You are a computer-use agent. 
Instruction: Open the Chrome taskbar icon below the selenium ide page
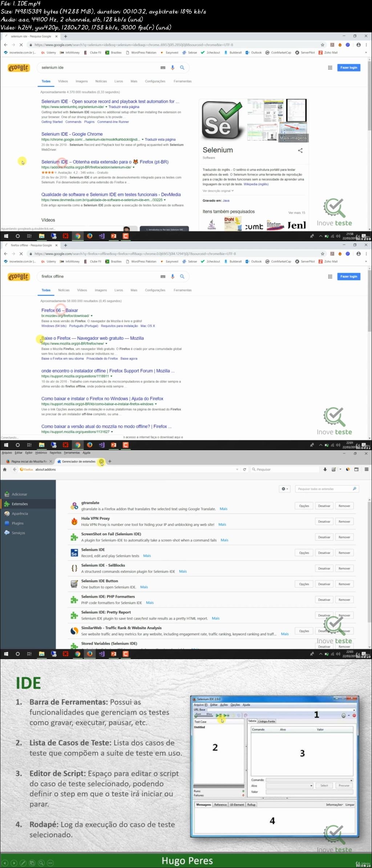coord(77,236)
